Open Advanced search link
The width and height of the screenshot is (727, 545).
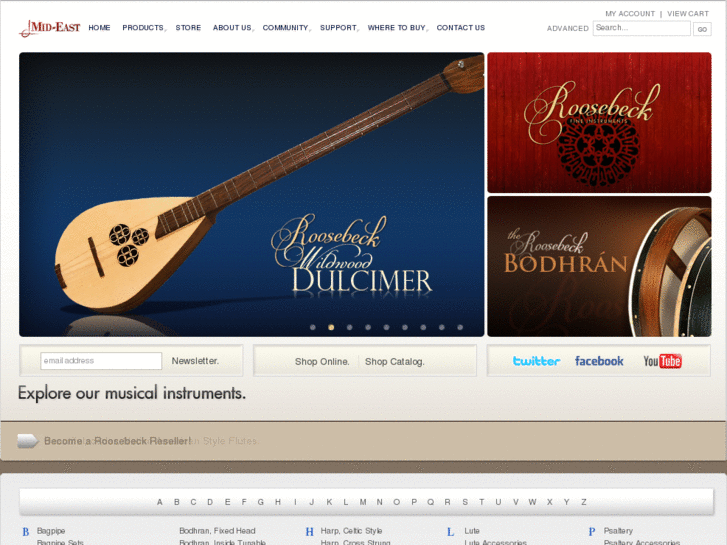568,29
